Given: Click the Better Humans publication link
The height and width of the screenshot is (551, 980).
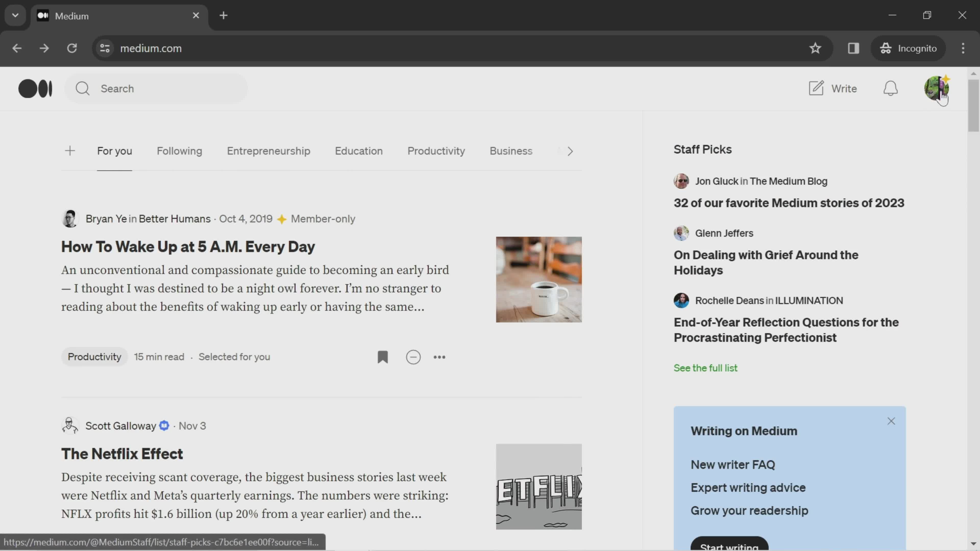Looking at the screenshot, I should (175, 219).
